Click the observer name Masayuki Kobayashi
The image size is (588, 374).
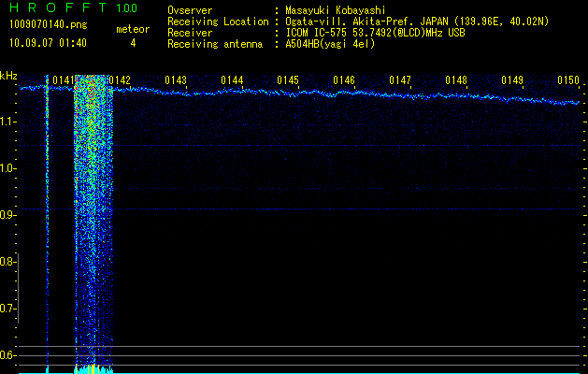coord(335,10)
